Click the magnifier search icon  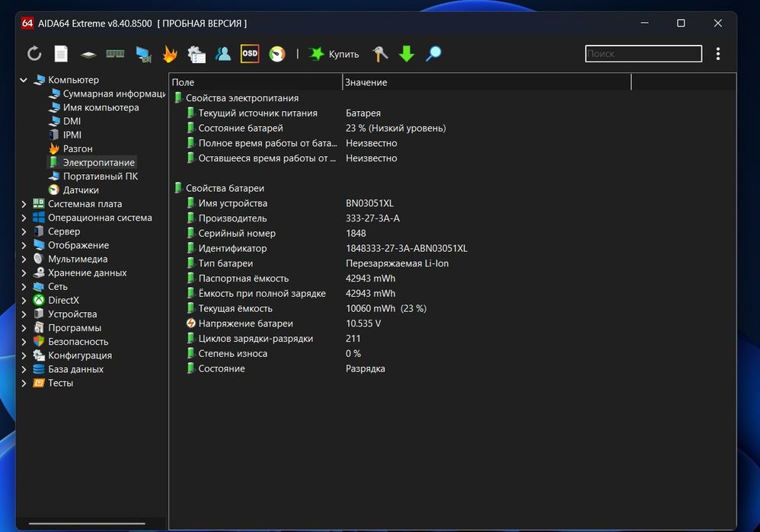point(434,54)
